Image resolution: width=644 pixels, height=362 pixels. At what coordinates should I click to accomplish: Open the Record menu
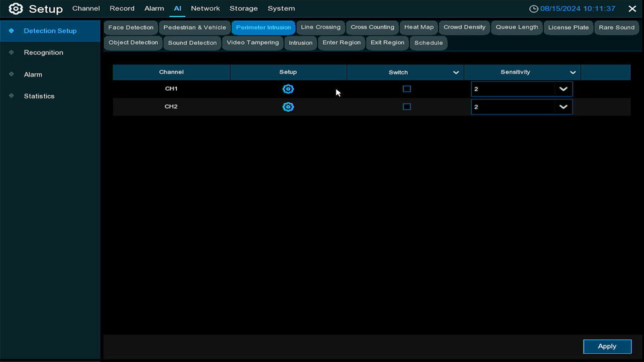pos(122,9)
